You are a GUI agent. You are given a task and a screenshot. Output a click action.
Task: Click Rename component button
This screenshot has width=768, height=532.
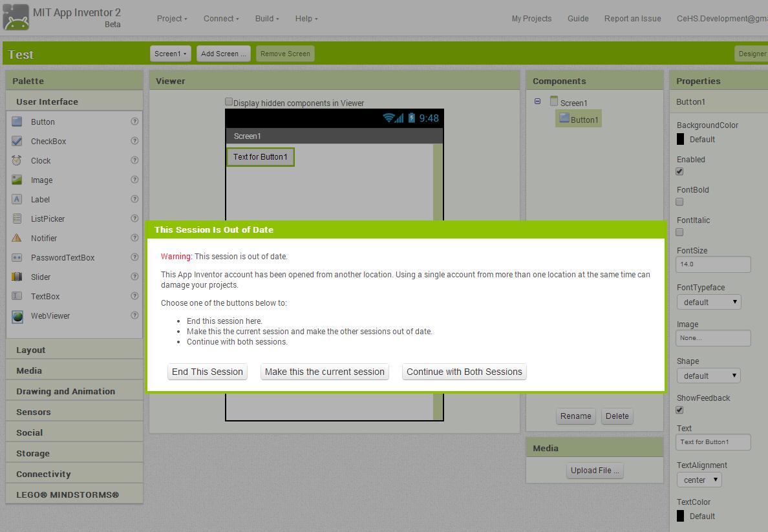(575, 416)
